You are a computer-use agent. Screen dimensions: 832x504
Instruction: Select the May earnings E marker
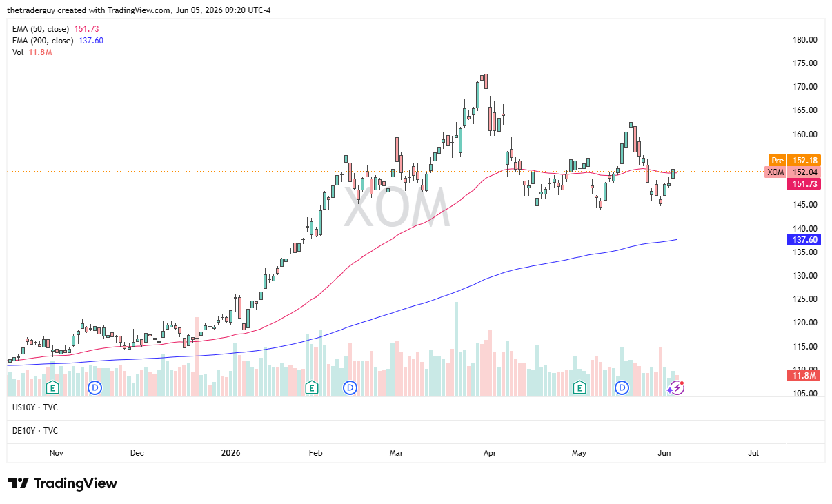(x=580, y=388)
